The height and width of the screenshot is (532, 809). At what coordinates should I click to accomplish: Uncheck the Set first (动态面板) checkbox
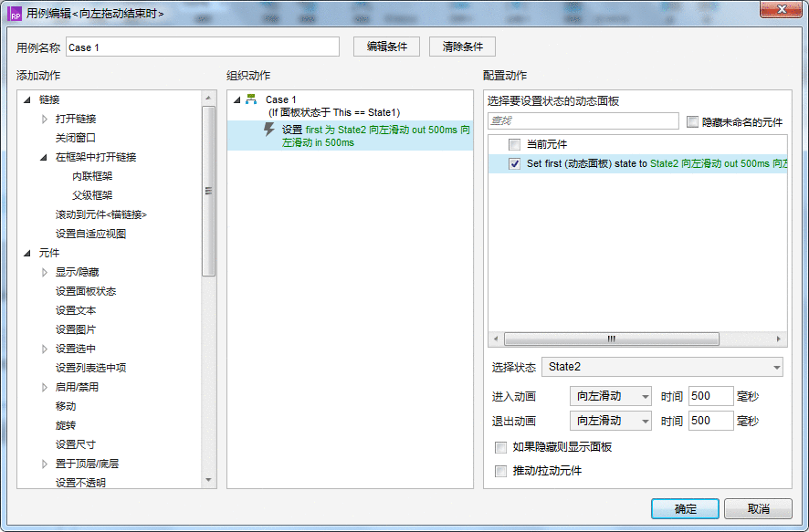click(514, 164)
